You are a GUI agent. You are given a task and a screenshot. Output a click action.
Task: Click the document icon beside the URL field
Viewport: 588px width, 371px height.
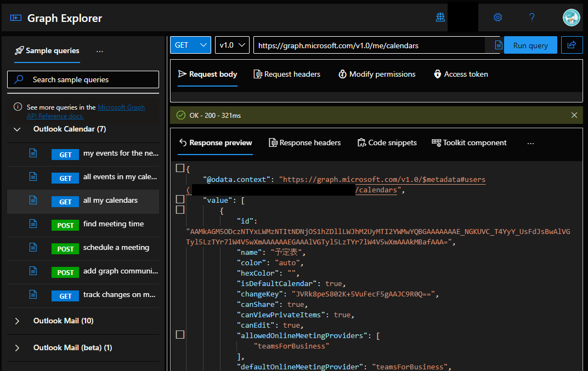pos(499,45)
